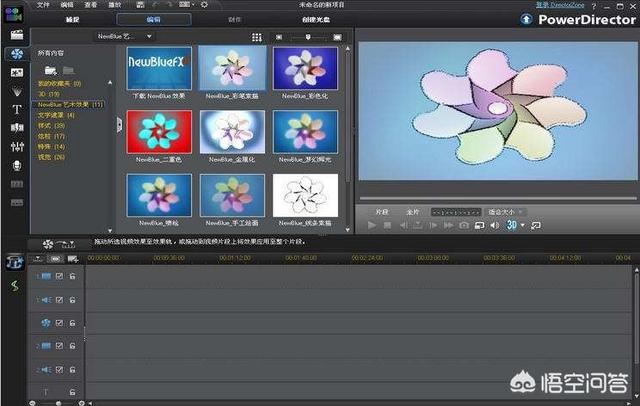
Task: Click the volume speaker icon in preview controls
Action: point(493,226)
